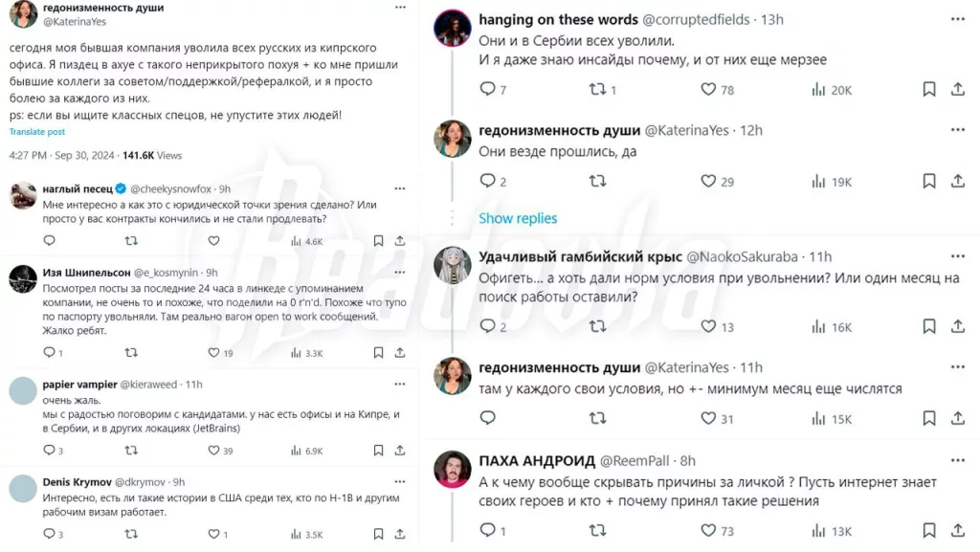Bookmark the ПАХА АНДРОИД reply
This screenshot has height=552, width=980.
928,531
